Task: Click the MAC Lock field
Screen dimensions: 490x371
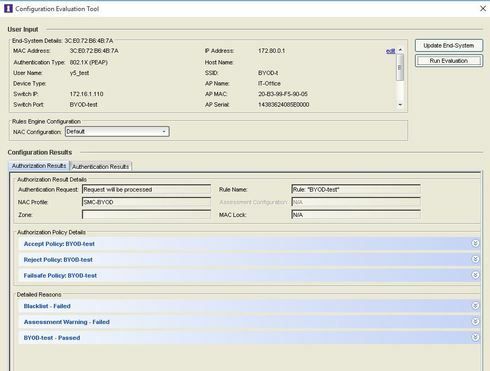Action: pos(356,215)
